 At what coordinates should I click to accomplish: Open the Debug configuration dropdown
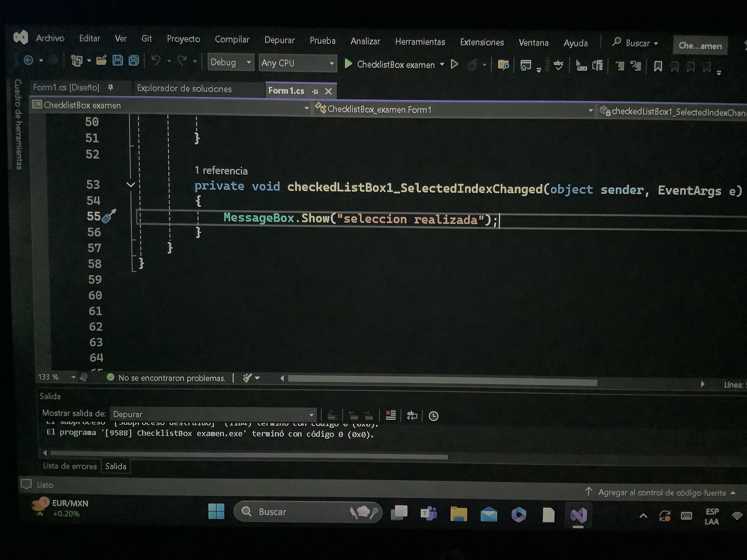point(231,62)
